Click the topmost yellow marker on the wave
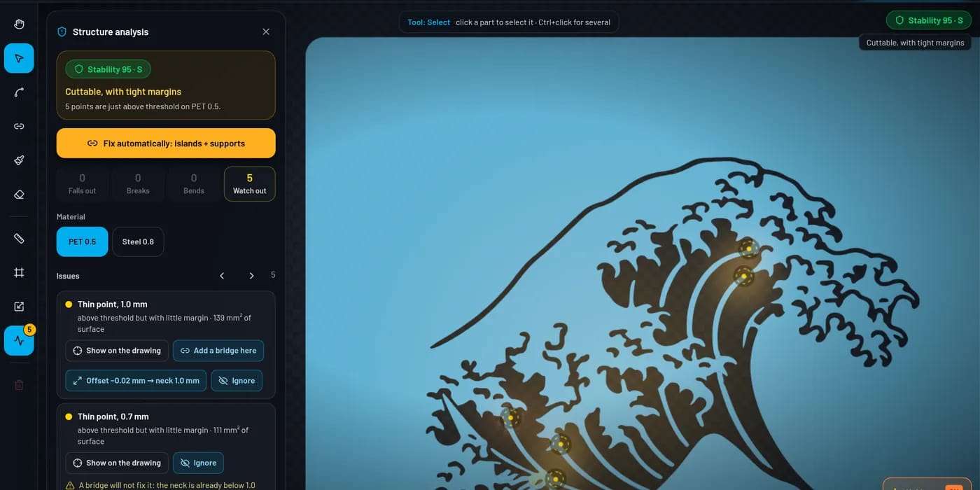This screenshot has width=980, height=490. [749, 248]
